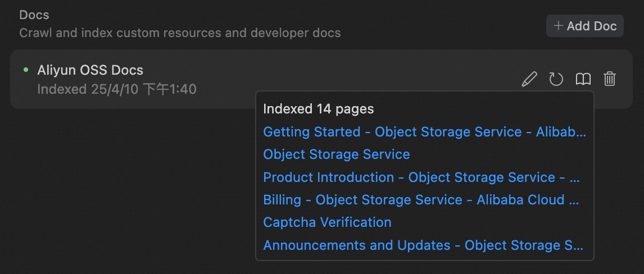The height and width of the screenshot is (274, 644).
Task: Visit the Captcha Verification link
Action: pyautogui.click(x=327, y=222)
